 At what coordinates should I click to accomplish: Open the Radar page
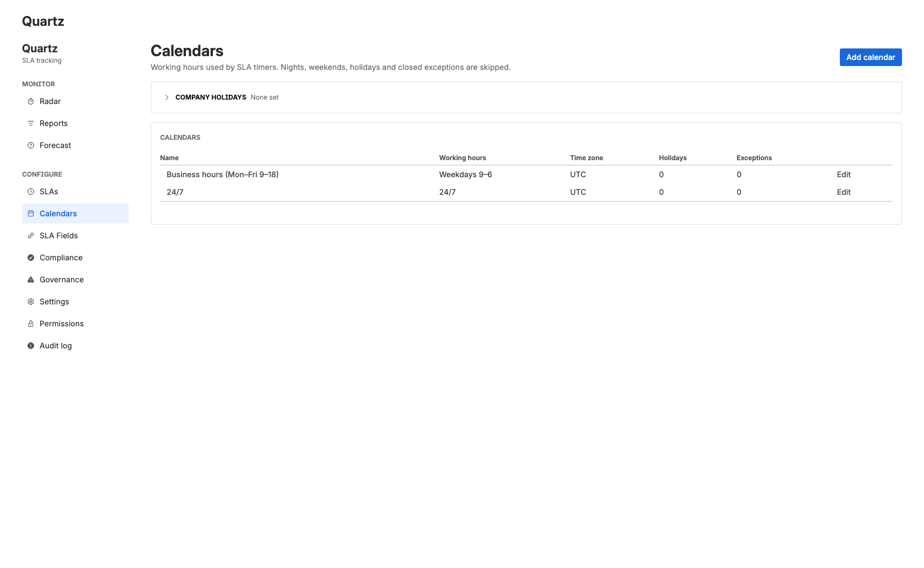coord(75,101)
